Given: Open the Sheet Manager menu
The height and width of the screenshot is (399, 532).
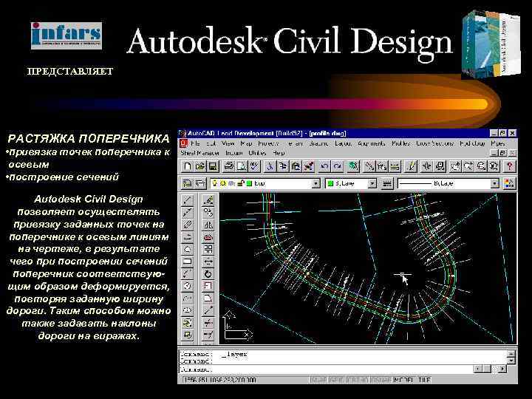Looking at the screenshot, I should pos(199,153).
